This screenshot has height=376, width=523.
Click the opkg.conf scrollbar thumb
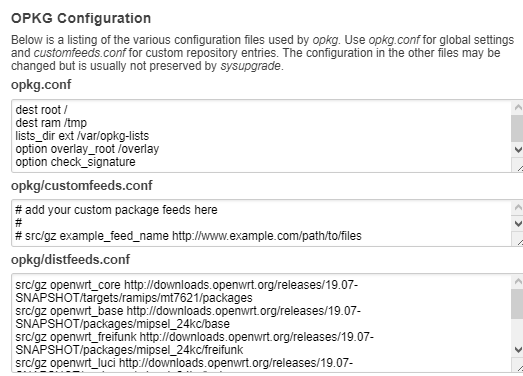pyautogui.click(x=517, y=128)
